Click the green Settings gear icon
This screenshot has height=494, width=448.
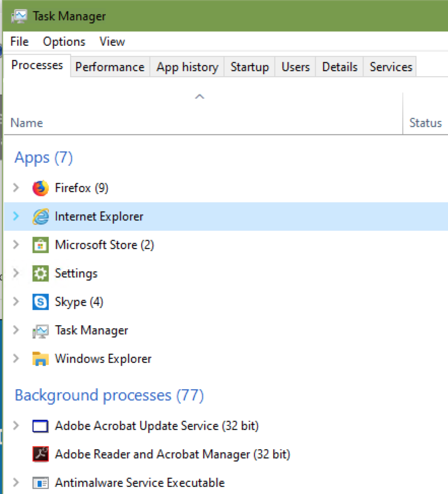[41, 273]
